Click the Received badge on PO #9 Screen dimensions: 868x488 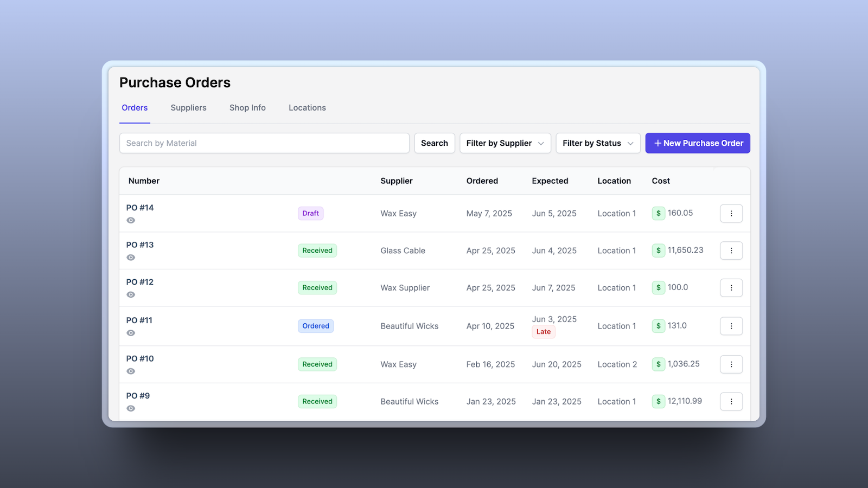317,401
